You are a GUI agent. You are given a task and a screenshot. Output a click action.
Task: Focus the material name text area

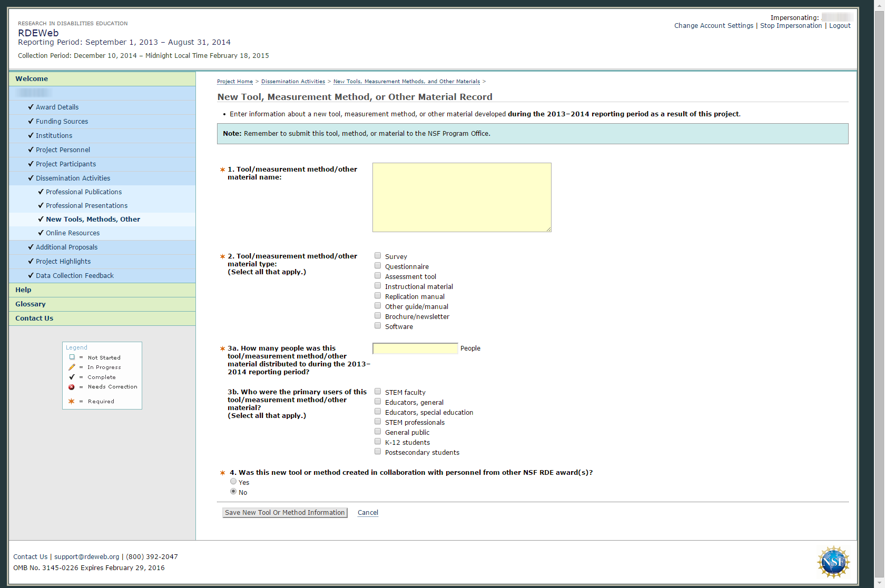point(461,197)
